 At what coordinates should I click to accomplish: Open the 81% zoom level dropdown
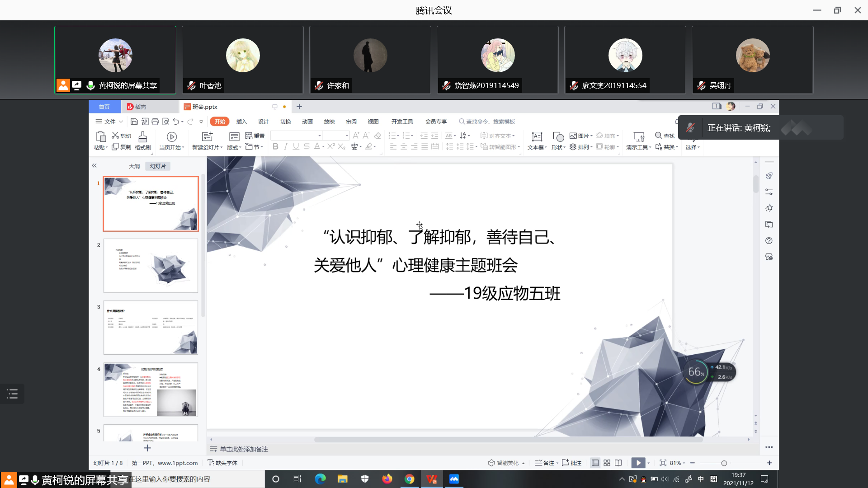coord(677,463)
